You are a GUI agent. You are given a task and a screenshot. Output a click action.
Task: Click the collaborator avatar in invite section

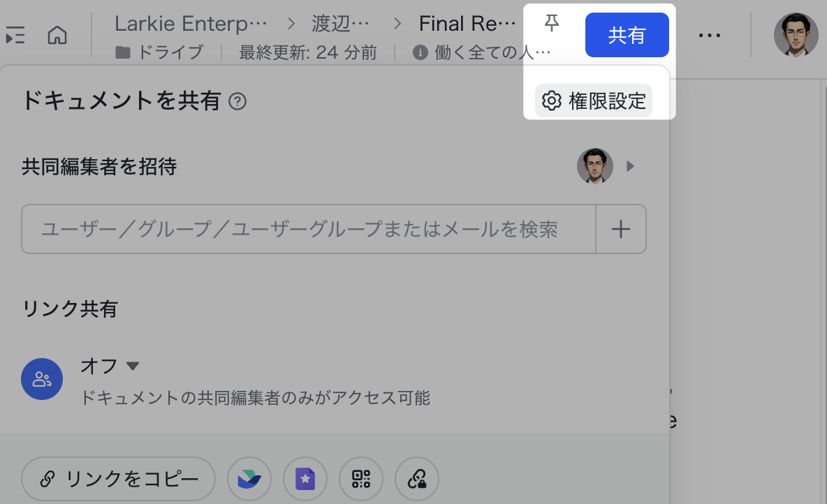click(594, 166)
